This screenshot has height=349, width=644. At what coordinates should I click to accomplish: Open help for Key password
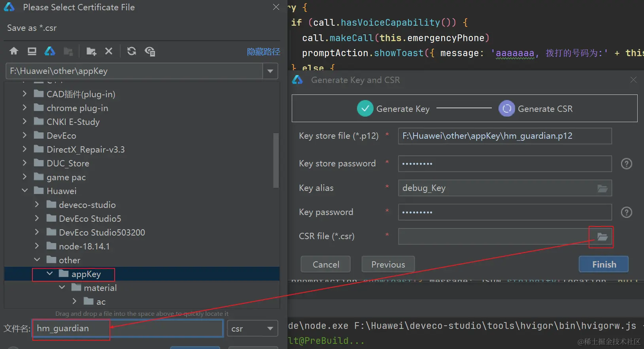(x=627, y=212)
